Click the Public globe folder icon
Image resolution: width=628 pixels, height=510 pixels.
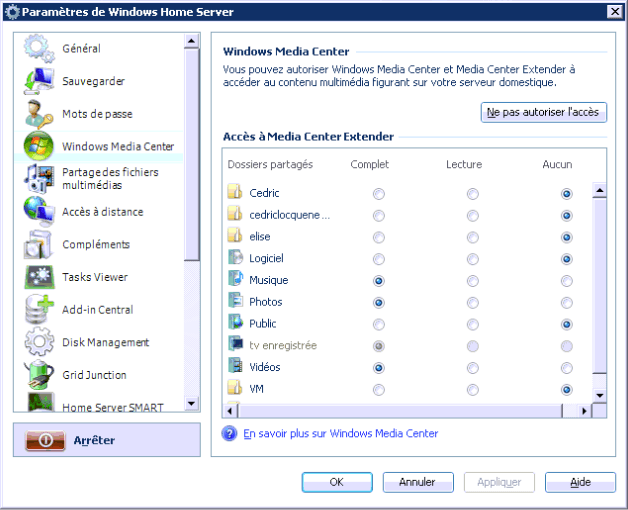[x=235, y=323]
